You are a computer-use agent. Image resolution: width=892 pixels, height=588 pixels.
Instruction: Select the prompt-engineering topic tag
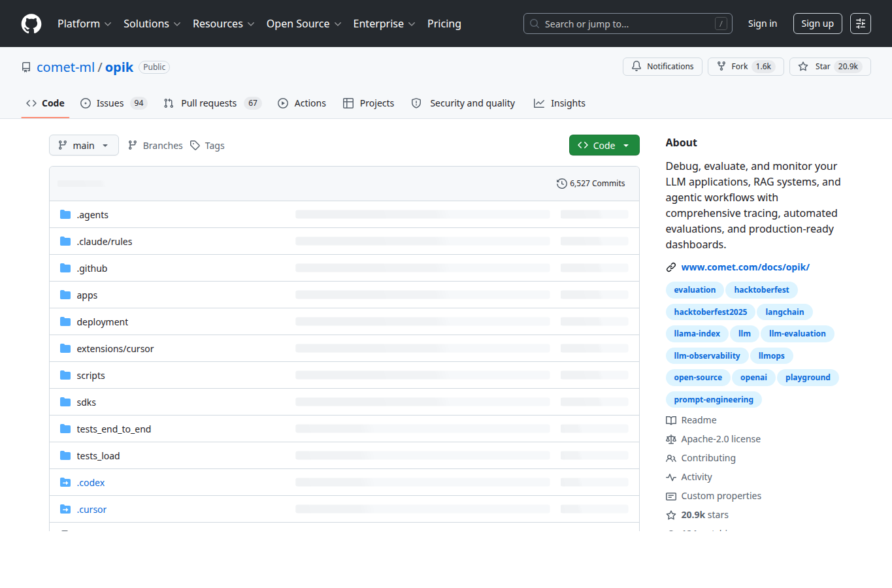714,400
